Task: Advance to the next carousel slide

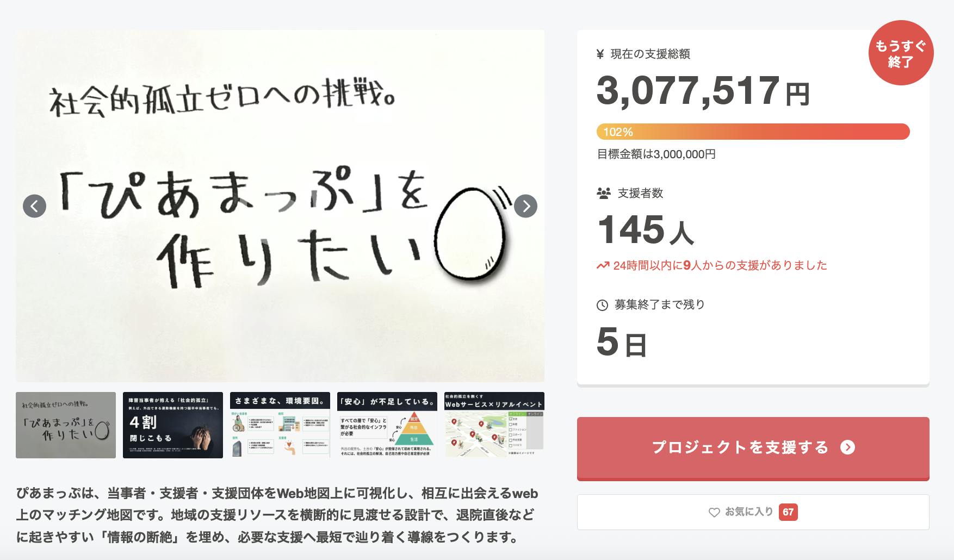Action: pos(525,206)
